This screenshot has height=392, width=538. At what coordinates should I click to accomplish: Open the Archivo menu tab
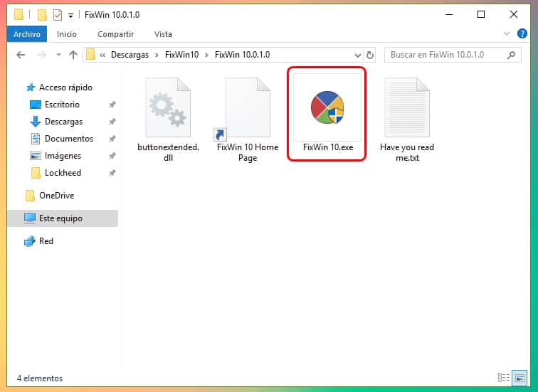pyautogui.click(x=27, y=34)
